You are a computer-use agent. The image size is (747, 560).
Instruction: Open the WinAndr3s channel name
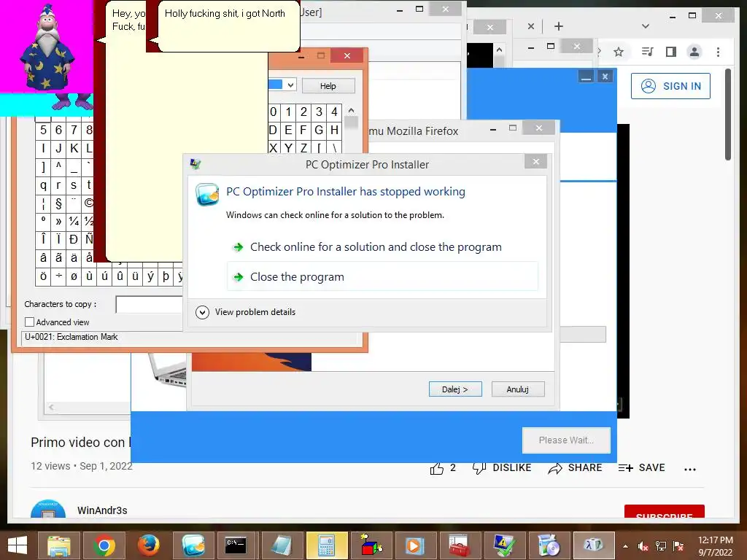coord(102,510)
